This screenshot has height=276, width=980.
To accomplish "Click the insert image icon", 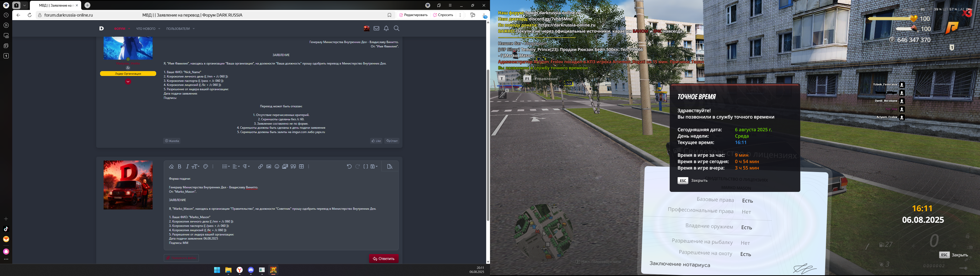I will pos(268,167).
